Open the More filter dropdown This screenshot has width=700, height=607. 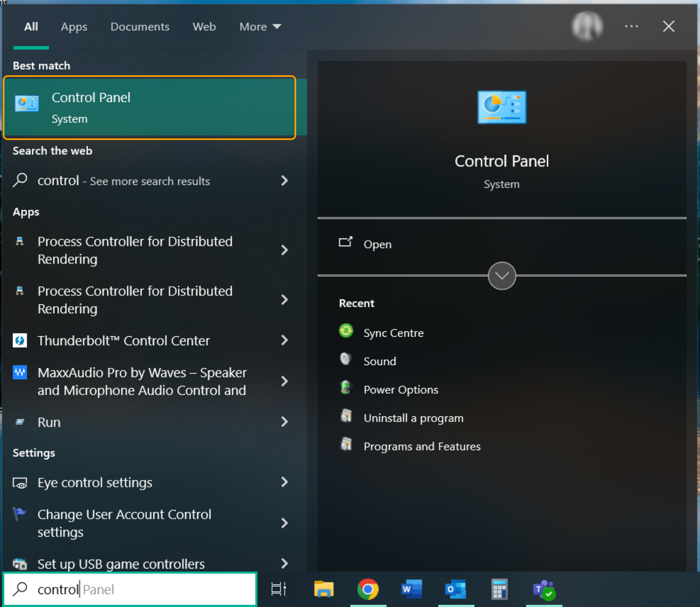click(x=260, y=27)
